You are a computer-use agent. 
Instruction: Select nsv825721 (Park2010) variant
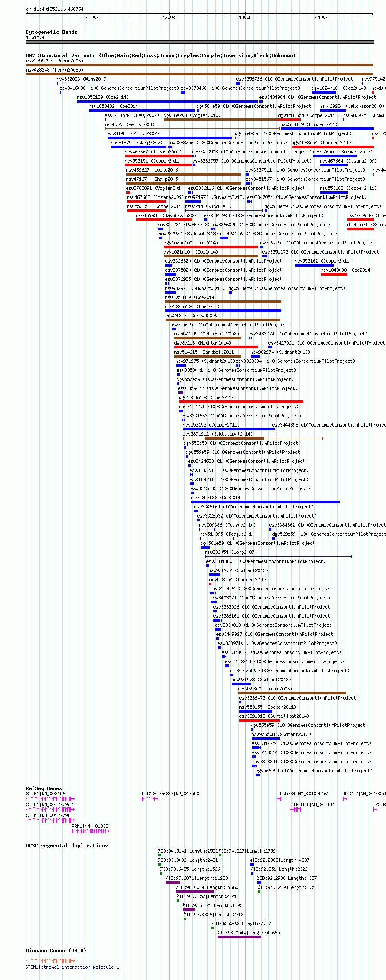tap(160, 229)
